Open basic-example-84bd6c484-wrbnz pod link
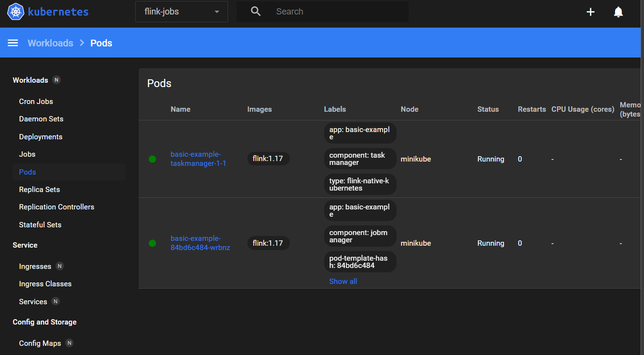Image resolution: width=644 pixels, height=355 pixels. 200,243
